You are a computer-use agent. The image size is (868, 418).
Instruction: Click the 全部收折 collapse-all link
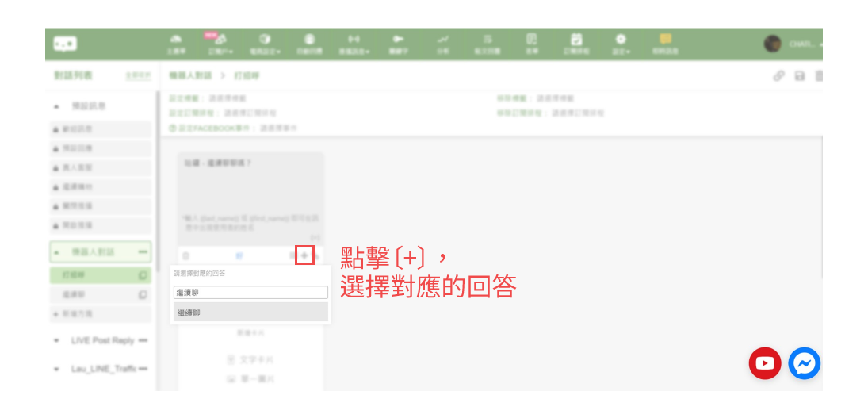point(138,76)
